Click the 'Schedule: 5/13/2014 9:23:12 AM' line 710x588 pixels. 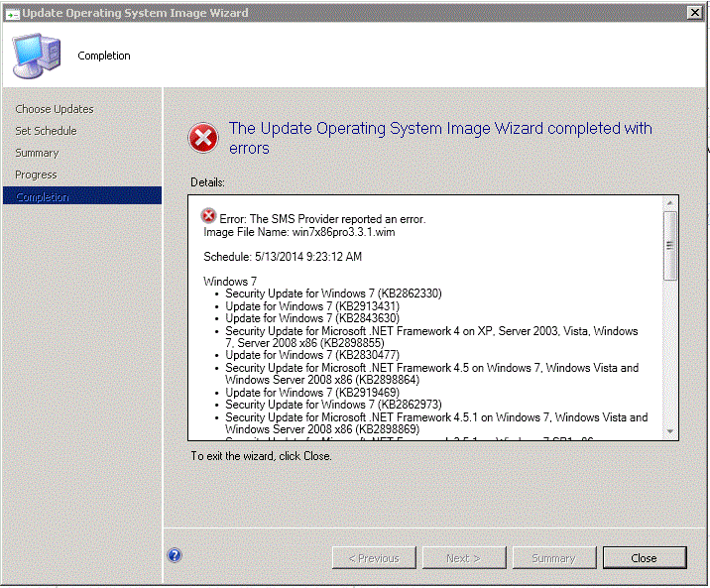[x=283, y=257]
